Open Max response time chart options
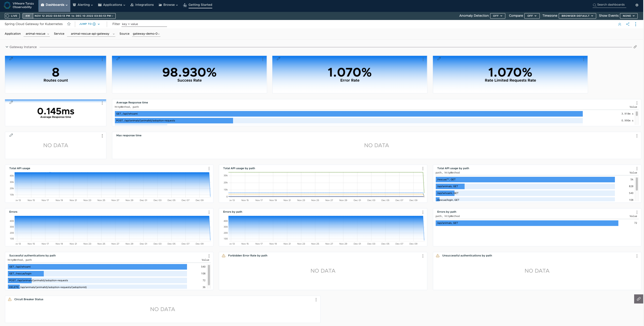The image size is (644, 326). click(x=637, y=136)
